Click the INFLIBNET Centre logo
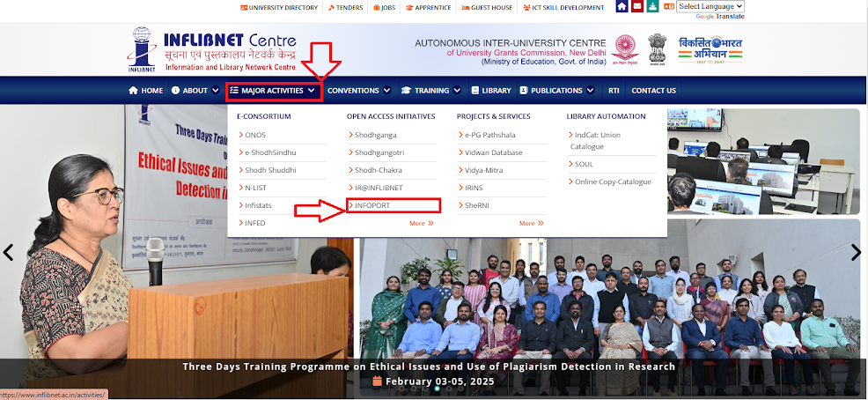This screenshot has height=400, width=868. pos(211,50)
